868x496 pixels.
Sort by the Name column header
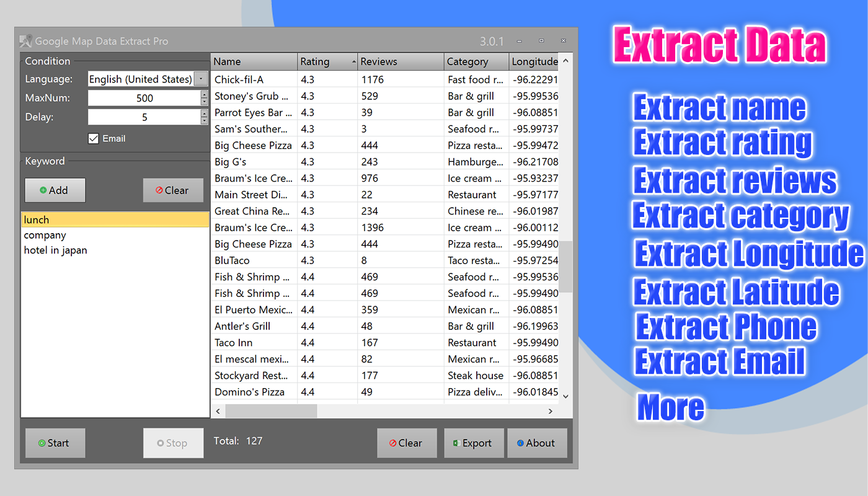pyautogui.click(x=254, y=61)
